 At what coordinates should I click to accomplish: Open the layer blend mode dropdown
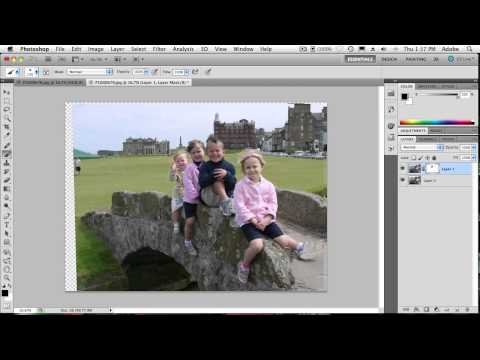pyautogui.click(x=422, y=147)
